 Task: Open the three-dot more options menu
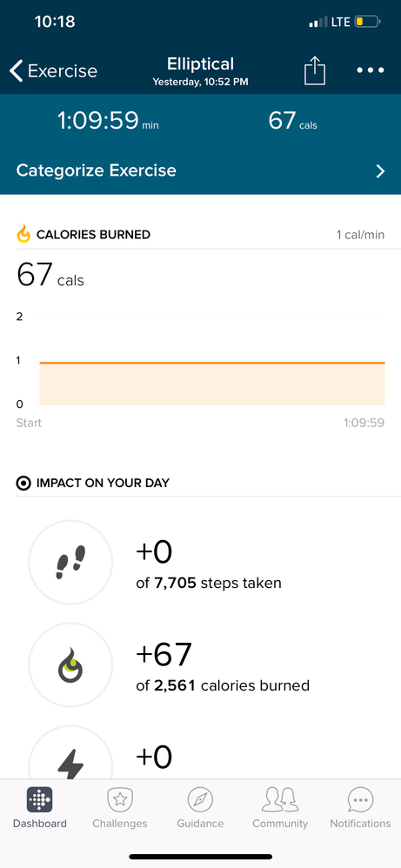click(370, 70)
